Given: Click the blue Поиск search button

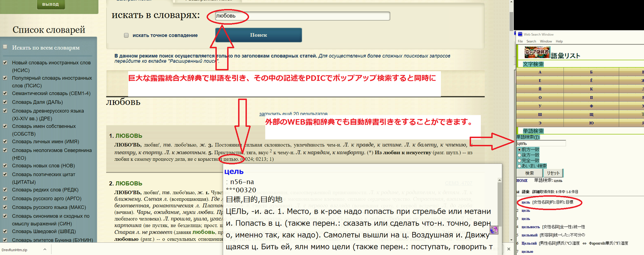Looking at the screenshot, I should click(x=258, y=35).
